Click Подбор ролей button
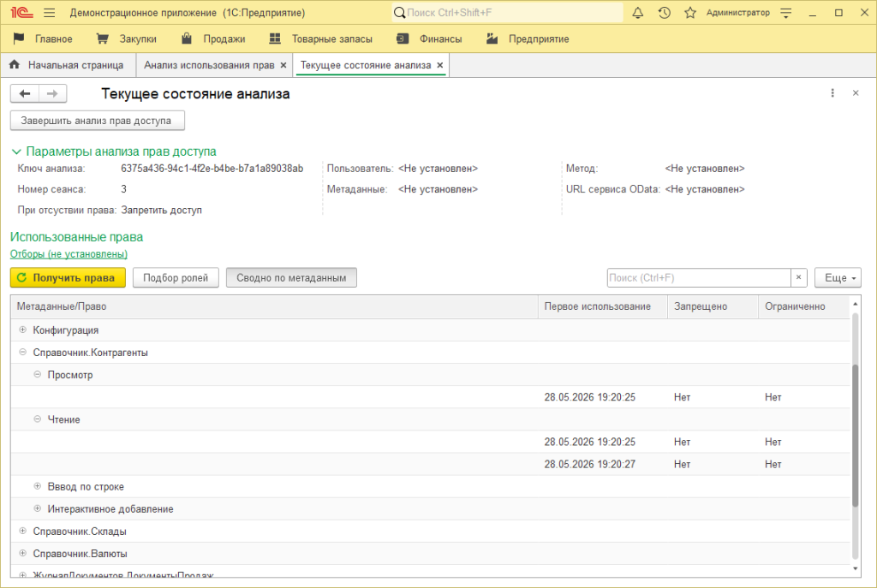877x588 pixels. 175,278
